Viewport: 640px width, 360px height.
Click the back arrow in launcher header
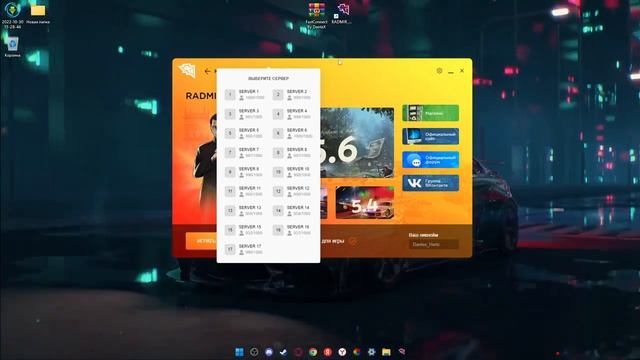[x=207, y=71]
